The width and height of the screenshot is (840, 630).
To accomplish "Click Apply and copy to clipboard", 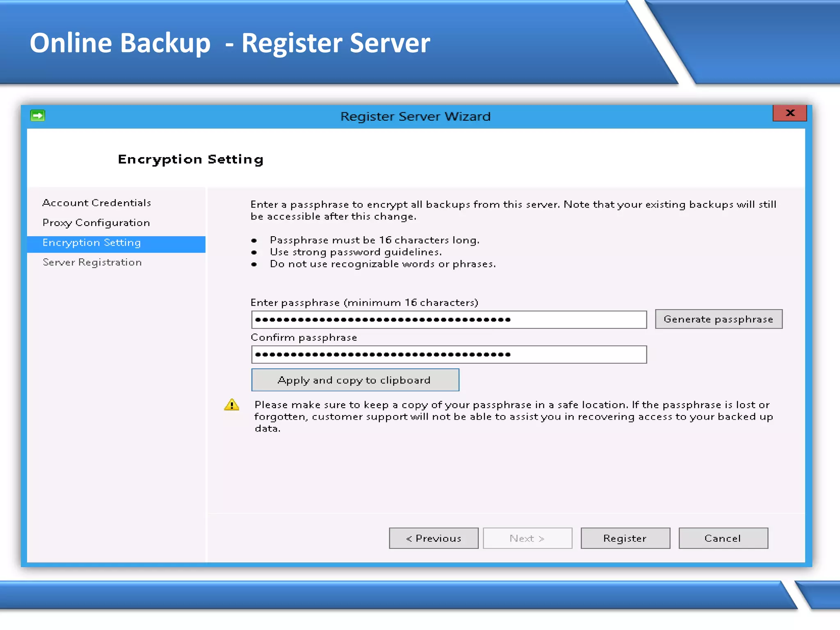I will coord(355,380).
